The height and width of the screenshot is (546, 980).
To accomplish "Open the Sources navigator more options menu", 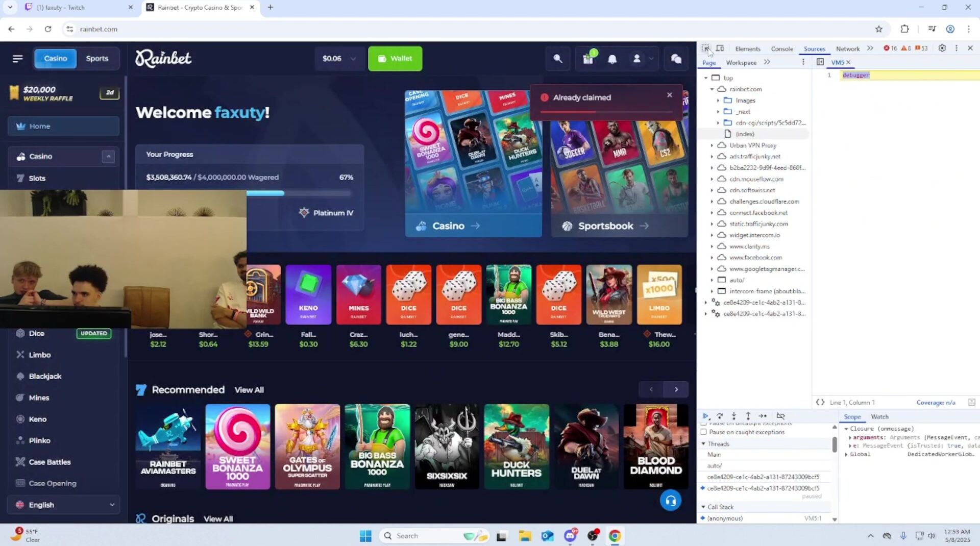I will click(803, 62).
